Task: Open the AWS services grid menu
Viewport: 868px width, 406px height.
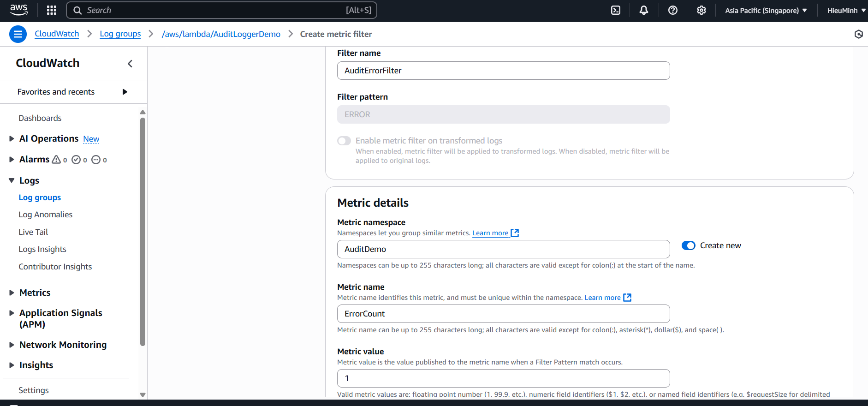Action: click(52, 10)
